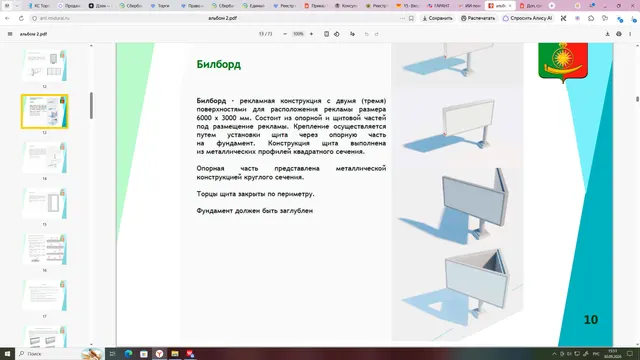Print PDF from the viewer toolbar icon
Screen dimensions: 640x360
pyautogui.click(x=619, y=34)
